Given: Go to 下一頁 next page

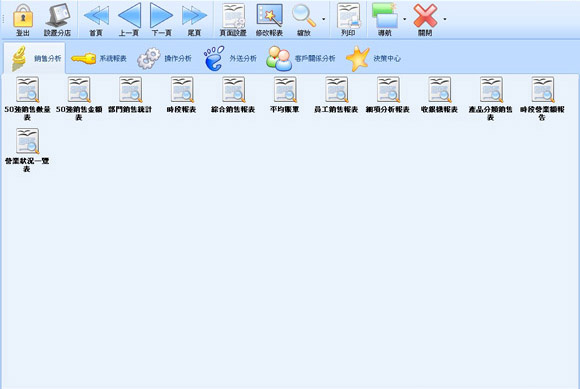Looking at the screenshot, I should (162, 19).
